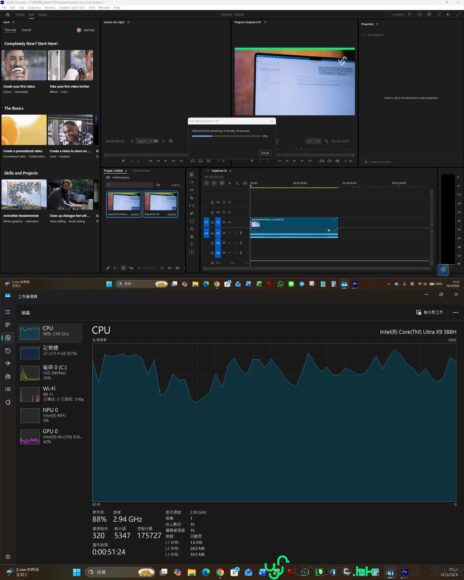Select the Pen tool in Premiere toolbar
464x580 pixels.
pos(192,213)
